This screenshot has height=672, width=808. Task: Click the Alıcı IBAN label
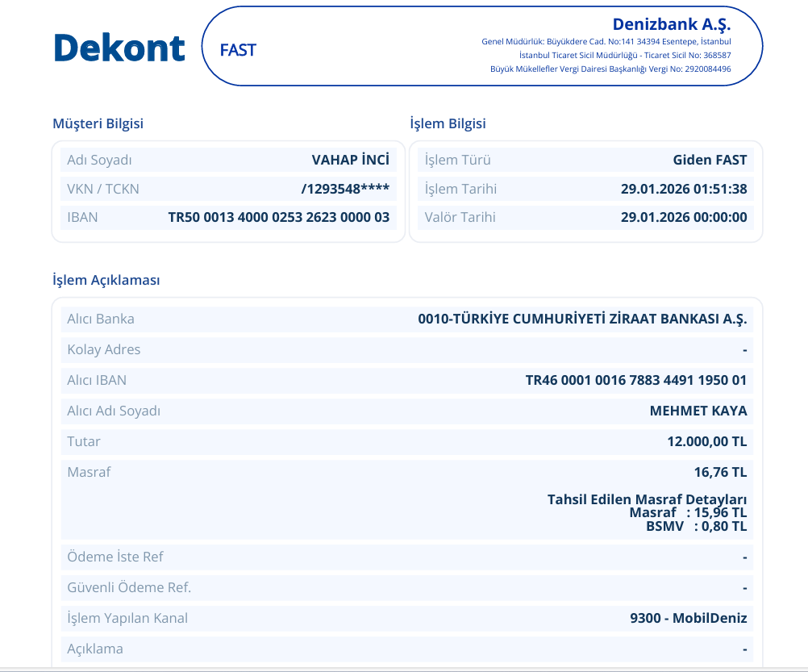(97, 380)
